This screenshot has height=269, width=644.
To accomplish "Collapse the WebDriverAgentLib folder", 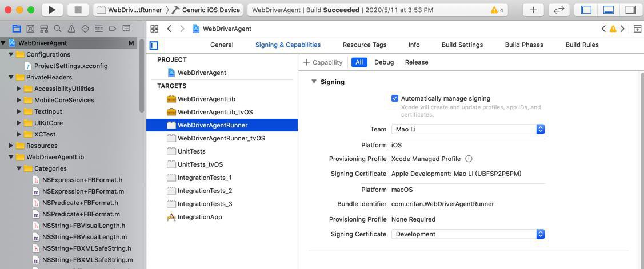I will (11, 157).
